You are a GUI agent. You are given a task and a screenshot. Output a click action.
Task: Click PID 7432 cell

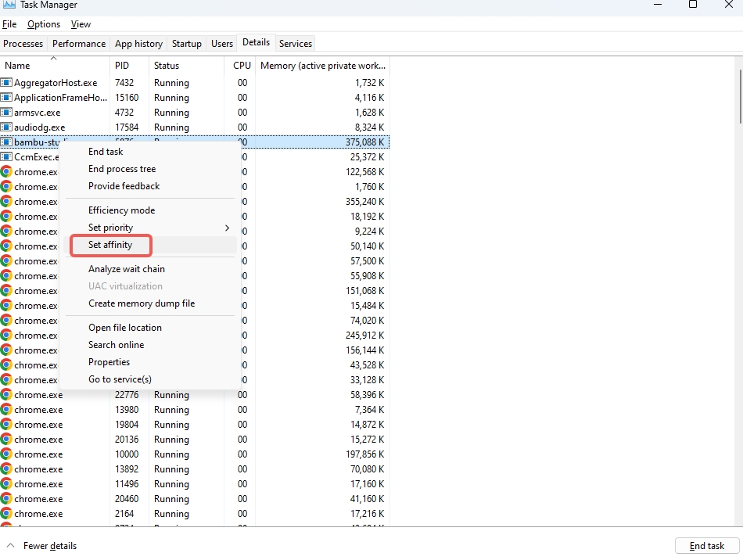124,83
